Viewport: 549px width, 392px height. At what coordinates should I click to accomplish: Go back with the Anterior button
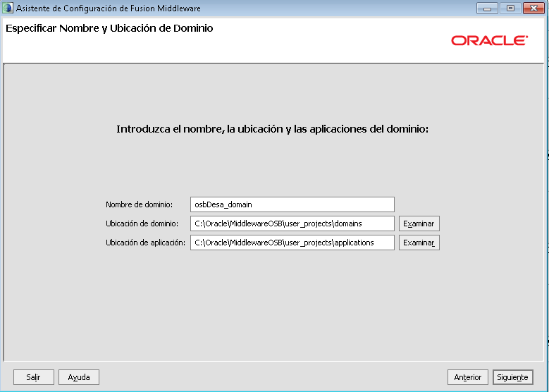pyautogui.click(x=467, y=377)
